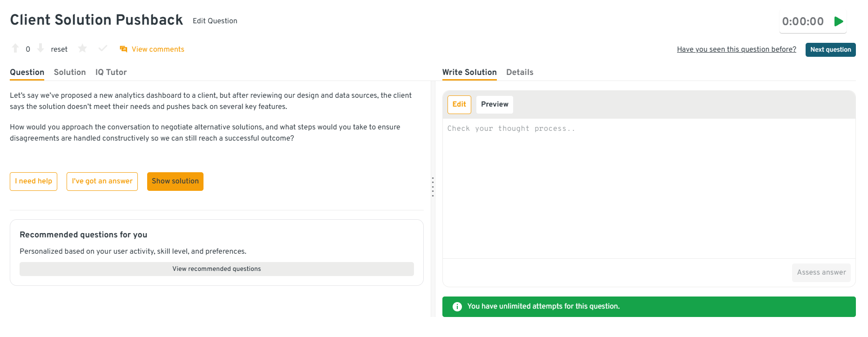Click the I need help button
The image size is (868, 337).
pos(34,182)
